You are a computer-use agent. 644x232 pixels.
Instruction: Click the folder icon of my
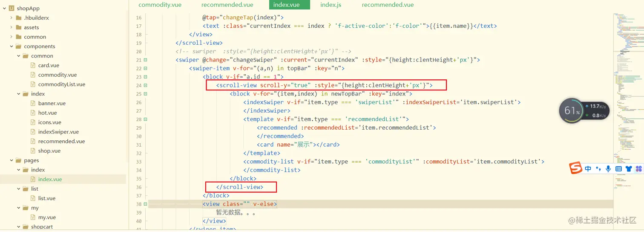(26, 208)
